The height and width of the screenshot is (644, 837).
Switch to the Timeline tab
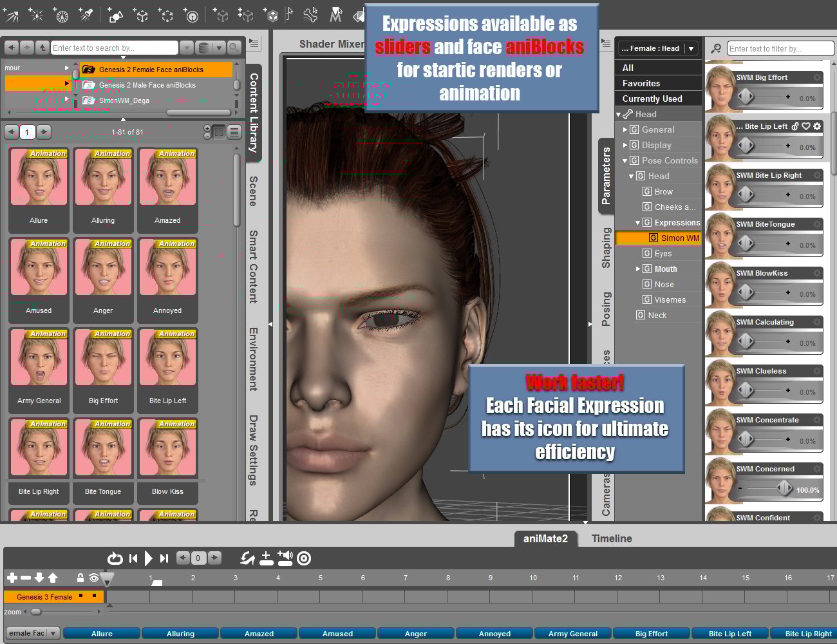pos(612,538)
